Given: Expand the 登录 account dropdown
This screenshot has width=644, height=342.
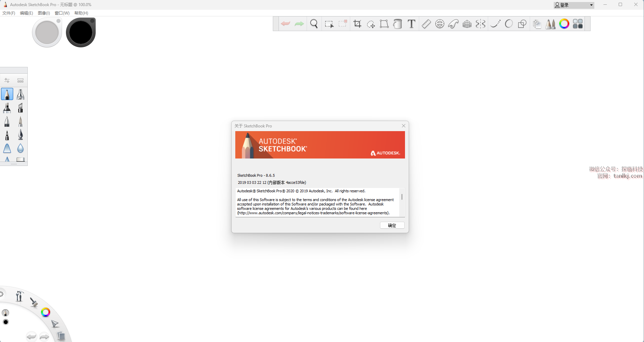Looking at the screenshot, I should (574, 5).
